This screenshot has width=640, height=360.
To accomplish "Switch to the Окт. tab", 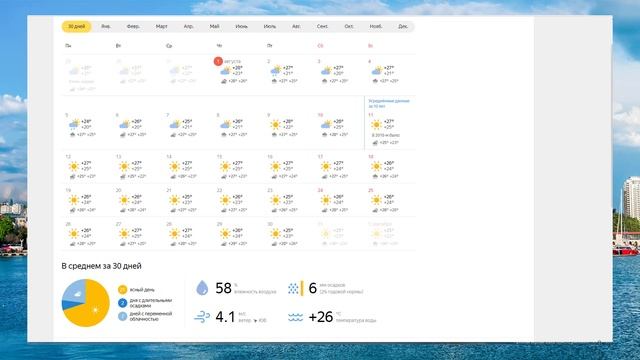I will coord(349,27).
